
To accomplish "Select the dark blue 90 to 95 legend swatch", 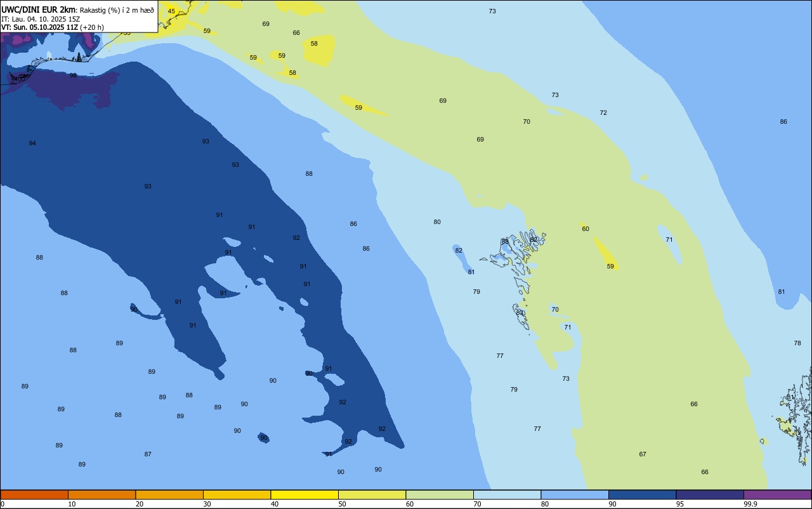I will (642, 494).
